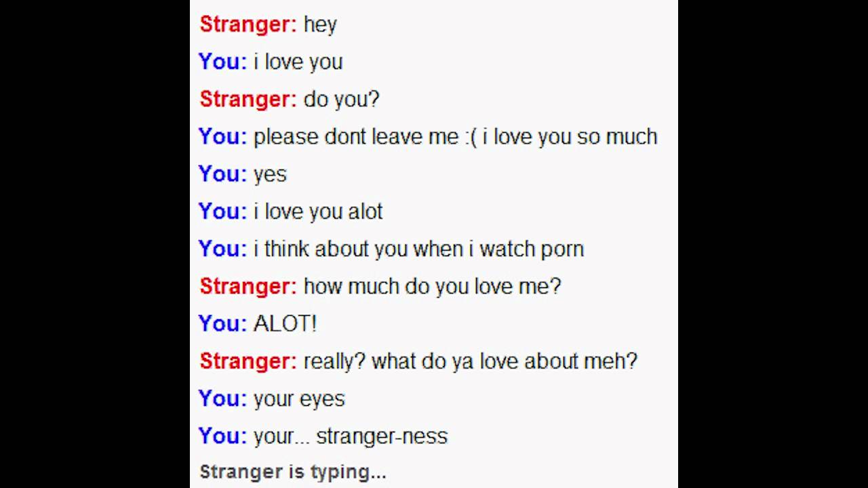This screenshot has width=868, height=488.
Task: Click the 'hey' message text
Action: click(320, 25)
